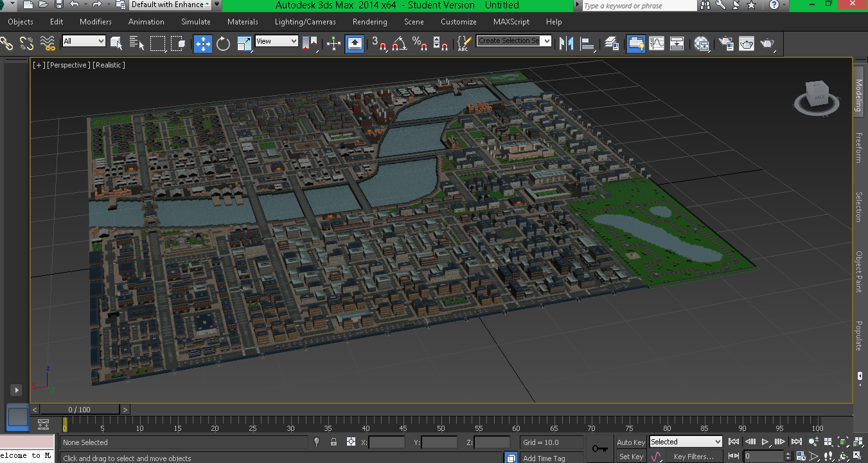
Task: Toggle Window/Crossing selection mode
Action: [178, 44]
